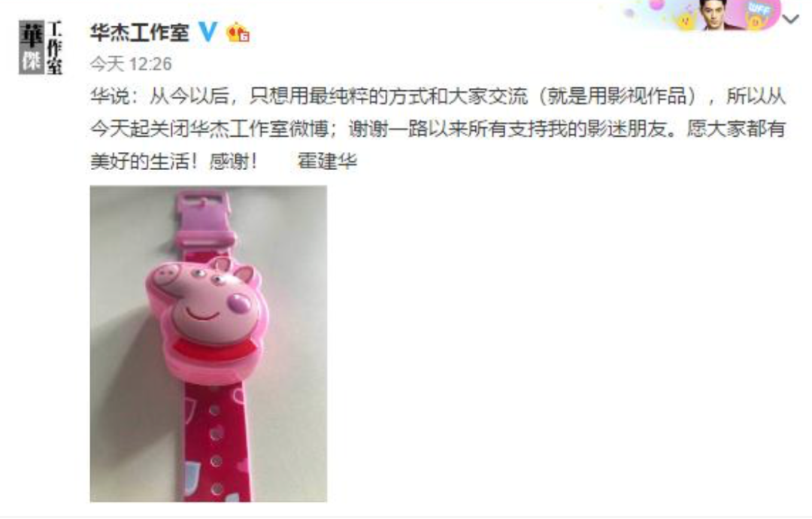
Task: Click the closing line 美好的生活！感谢！
Action: (174, 161)
